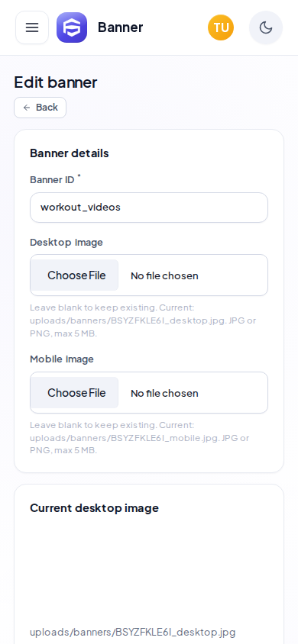The height and width of the screenshot is (644, 298).
Task: Open the hamburger navigation menu
Action: coord(32,27)
